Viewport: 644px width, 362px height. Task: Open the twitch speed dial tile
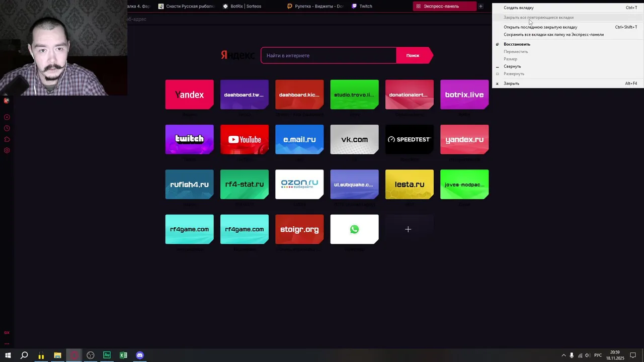(189, 139)
